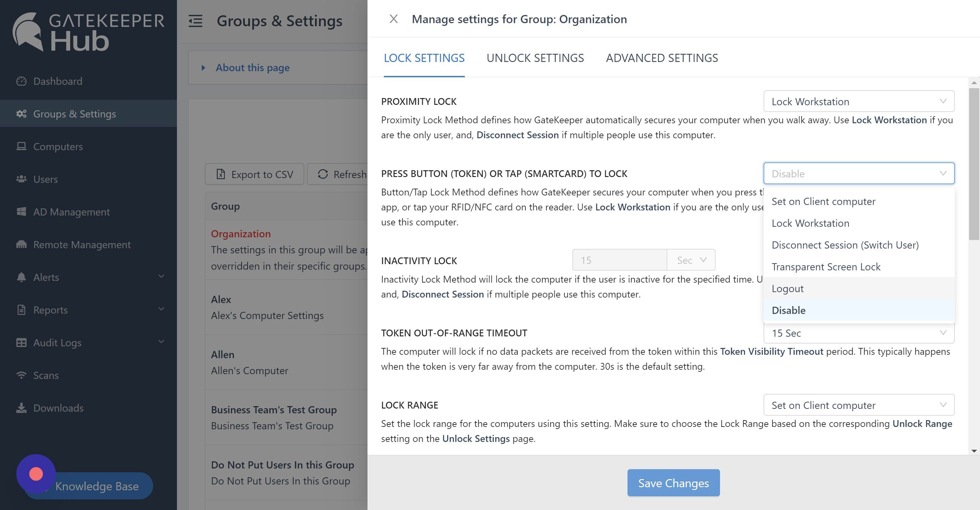Click the Refresh button
This screenshot has height=510, width=980.
[338, 174]
